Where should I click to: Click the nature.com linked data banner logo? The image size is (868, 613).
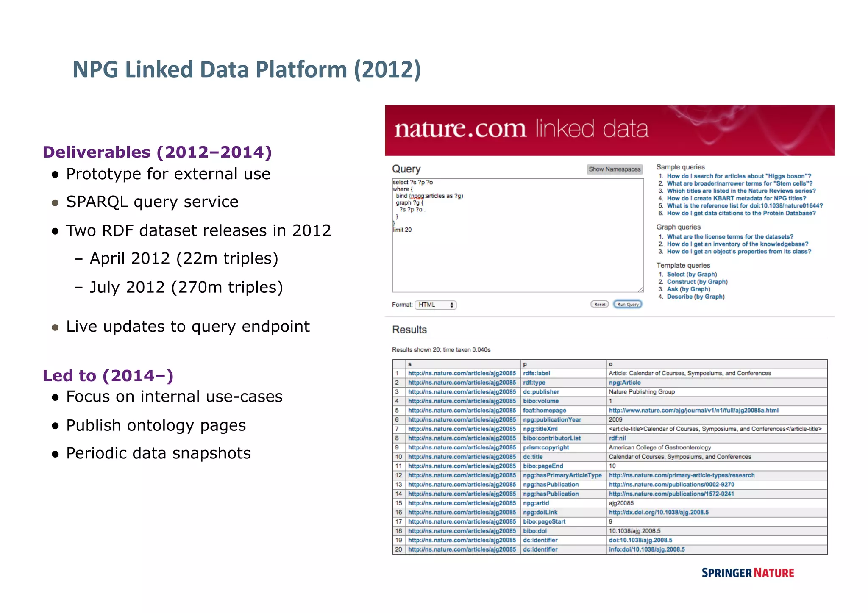[x=521, y=129]
